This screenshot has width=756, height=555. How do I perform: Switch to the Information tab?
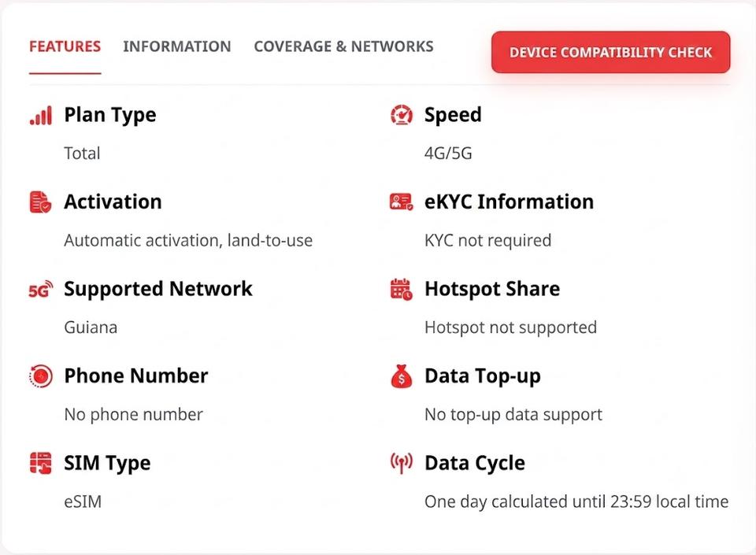click(x=177, y=46)
